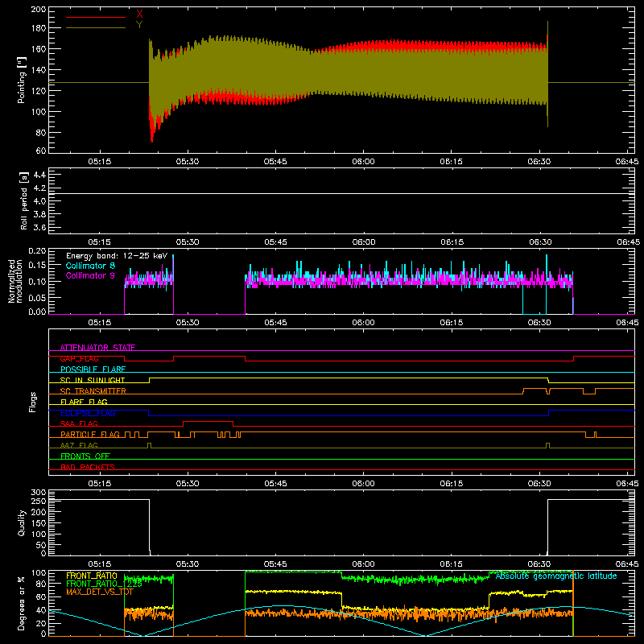Click the 'BAD_PACKETS' label

pyautogui.click(x=88, y=467)
